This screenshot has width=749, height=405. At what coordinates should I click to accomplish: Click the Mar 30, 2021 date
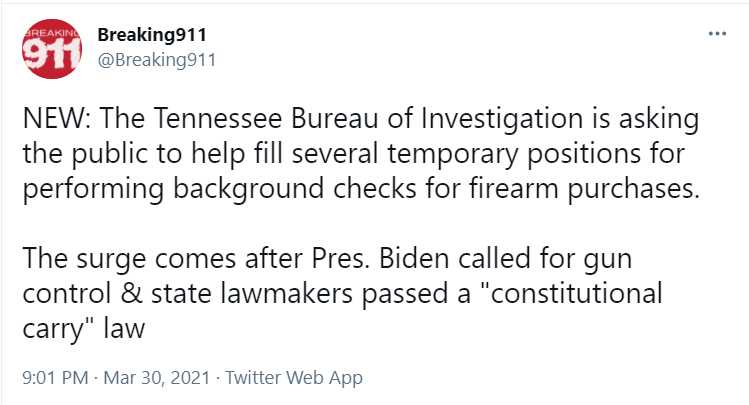(x=157, y=377)
